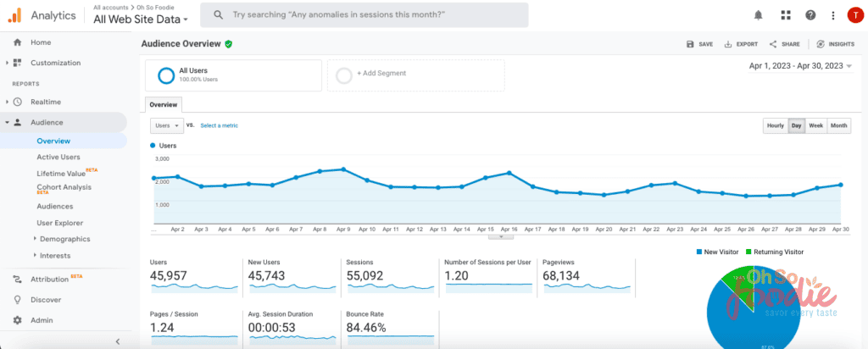Click the Pageviews 68,134 value

[561, 275]
